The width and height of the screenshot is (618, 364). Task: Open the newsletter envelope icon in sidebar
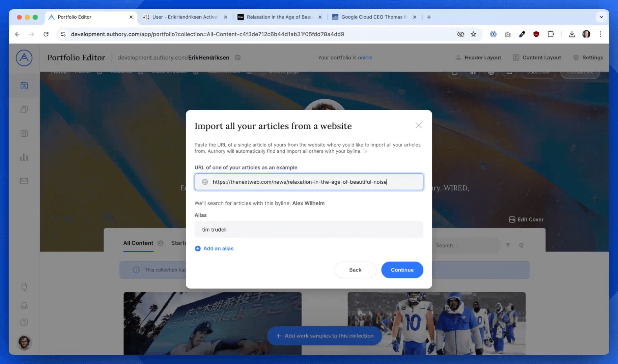[x=24, y=181]
